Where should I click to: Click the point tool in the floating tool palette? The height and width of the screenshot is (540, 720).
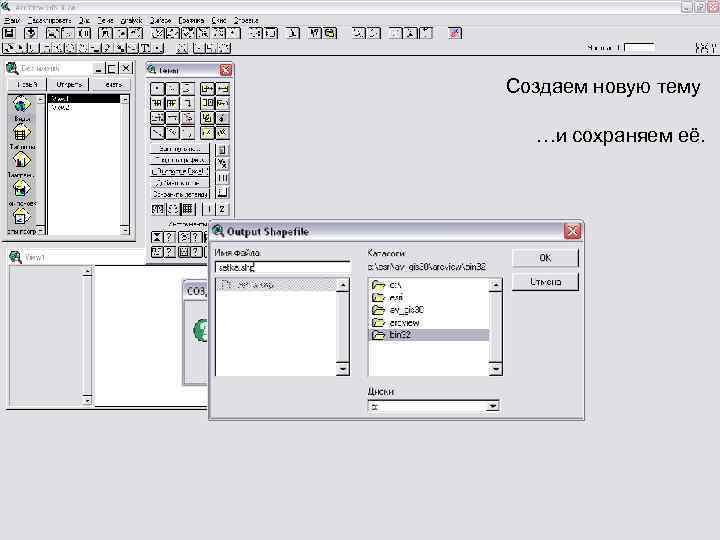157,89
